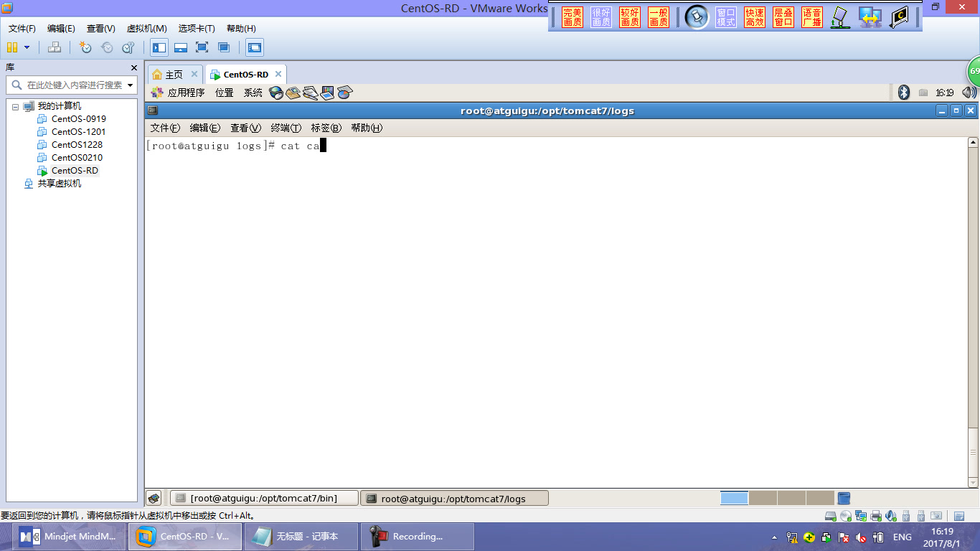Image resolution: width=980 pixels, height=551 pixels.
Task: Select the CentOS-RD tree entry
Action: click(75, 171)
